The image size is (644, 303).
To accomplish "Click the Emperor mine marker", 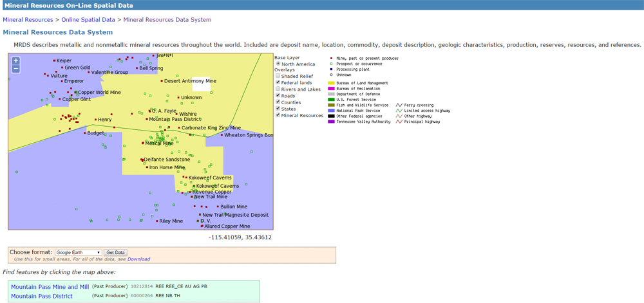I will tap(62, 81).
